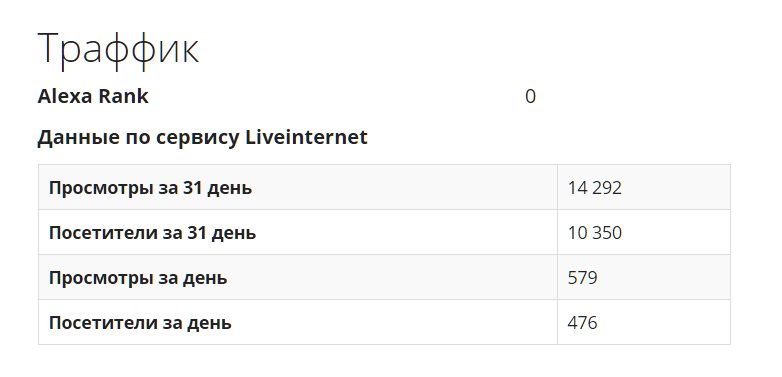Click the 14 292 views value

pyautogui.click(x=594, y=188)
